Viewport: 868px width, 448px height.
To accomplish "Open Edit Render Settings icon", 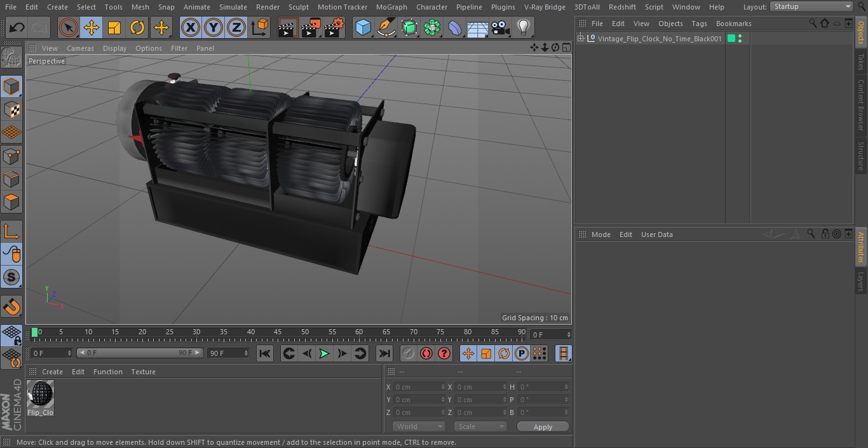I will click(334, 27).
